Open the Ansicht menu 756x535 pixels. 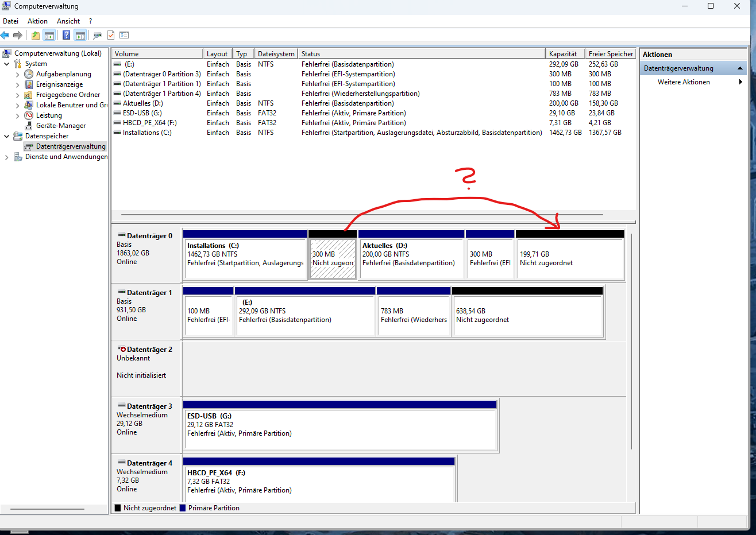point(68,21)
